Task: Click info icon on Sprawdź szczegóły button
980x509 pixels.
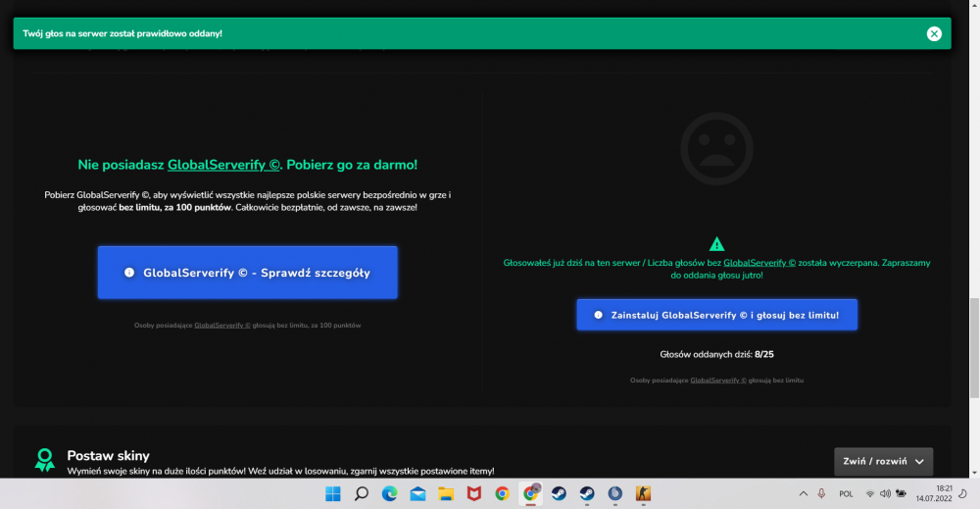Action: pos(129,273)
